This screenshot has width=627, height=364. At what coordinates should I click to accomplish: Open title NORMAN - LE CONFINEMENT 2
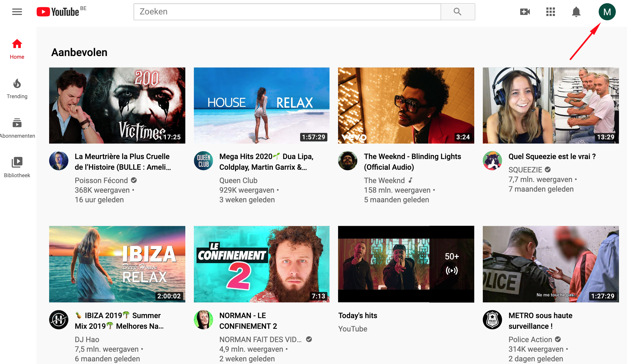click(248, 321)
